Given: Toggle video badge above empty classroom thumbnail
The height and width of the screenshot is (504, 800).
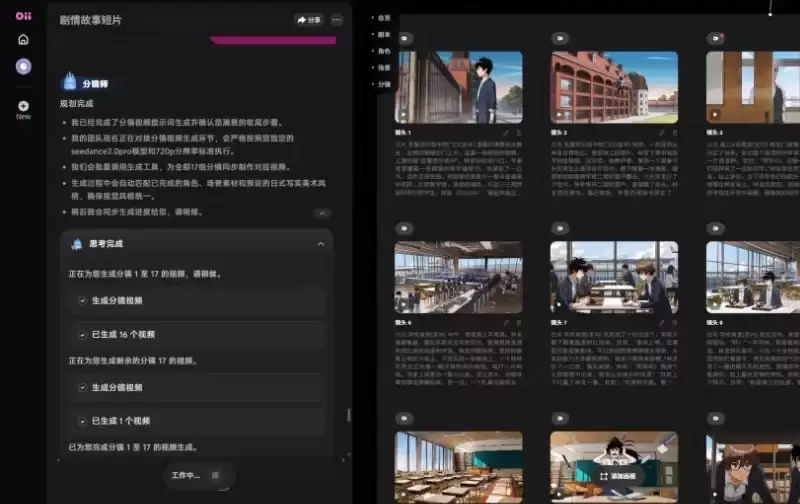Looking at the screenshot, I should pyautogui.click(x=404, y=418).
